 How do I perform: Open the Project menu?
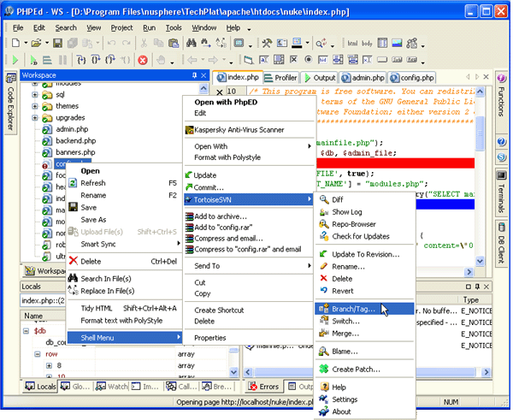[x=121, y=28]
